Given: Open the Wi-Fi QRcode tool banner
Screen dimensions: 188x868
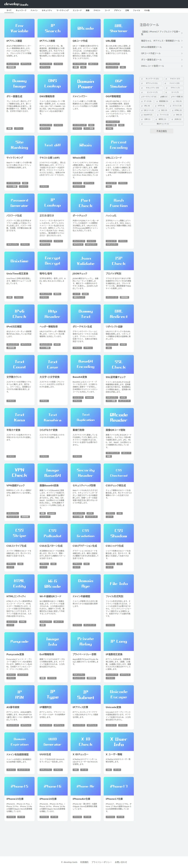Looking at the screenshot, I should tap(53, 584).
